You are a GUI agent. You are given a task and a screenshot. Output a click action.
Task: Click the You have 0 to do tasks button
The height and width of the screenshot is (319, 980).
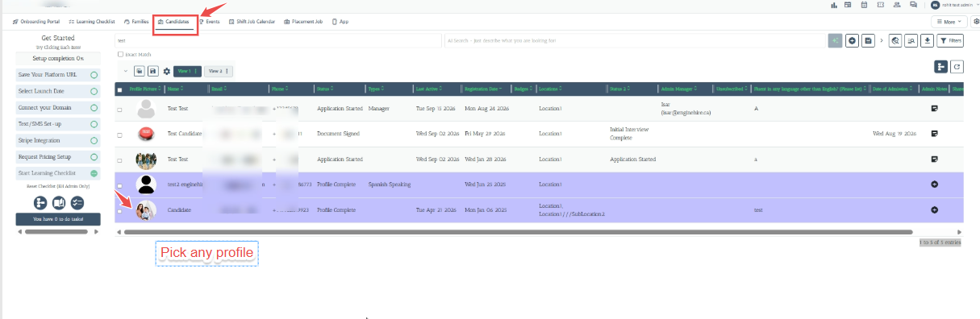pos(58,219)
